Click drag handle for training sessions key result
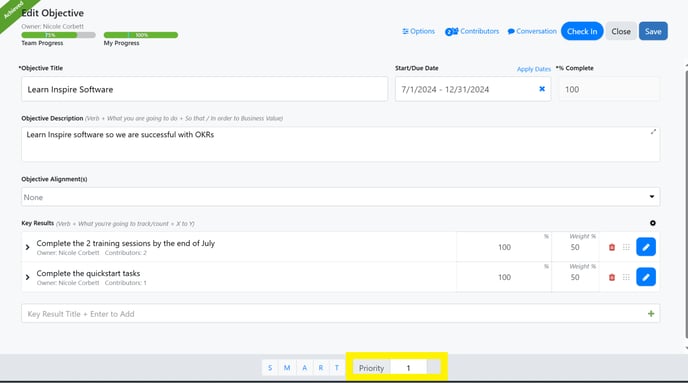Image resolution: width=688 pixels, height=383 pixels. tap(626, 247)
